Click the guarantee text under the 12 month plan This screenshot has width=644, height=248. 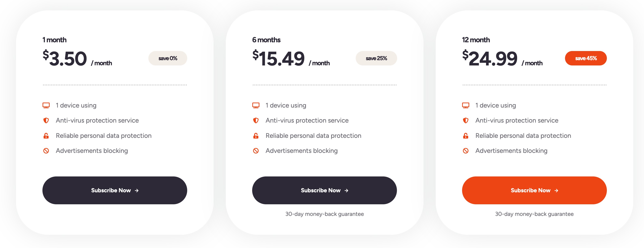pos(534,214)
